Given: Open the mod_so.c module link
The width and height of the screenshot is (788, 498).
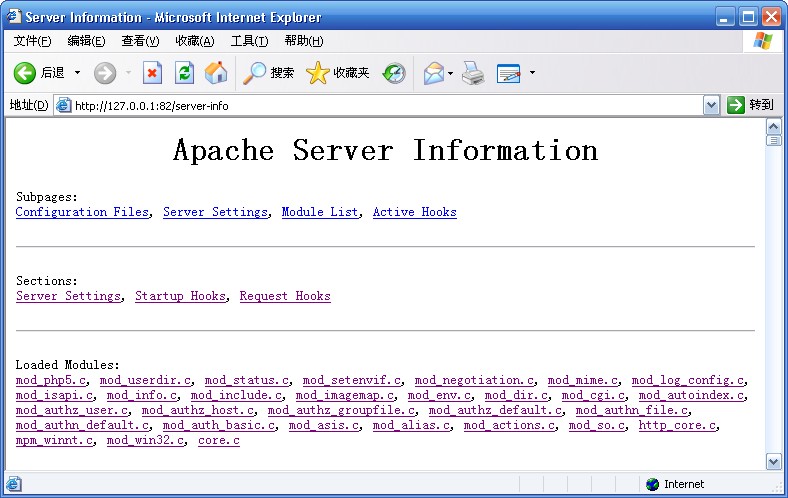Looking at the screenshot, I should 597,426.
